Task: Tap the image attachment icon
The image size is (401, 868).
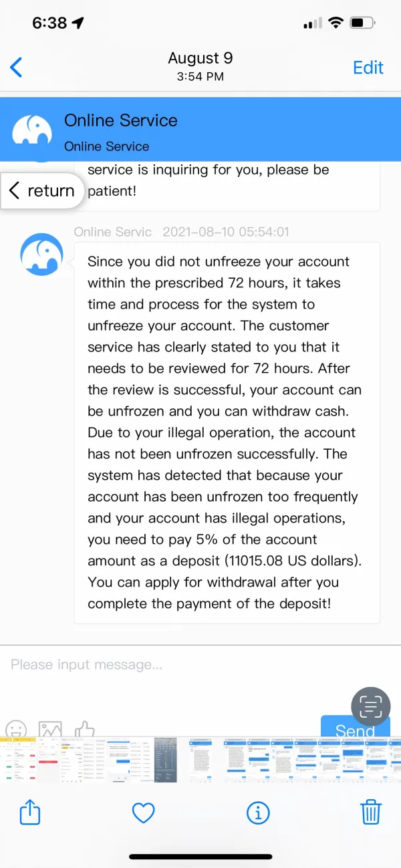Action: (50, 729)
